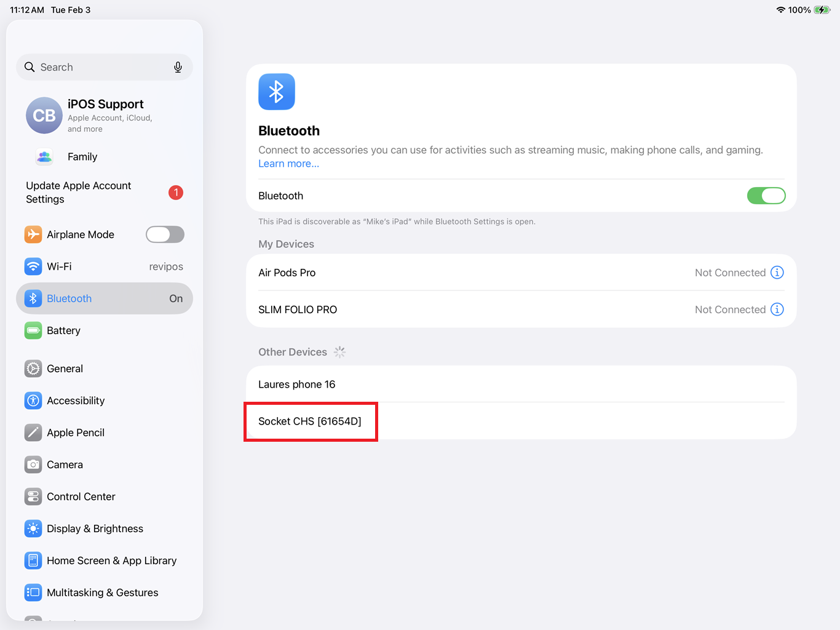Click the magnifying glass search icon
Image resolution: width=840 pixels, height=630 pixels.
tap(30, 67)
